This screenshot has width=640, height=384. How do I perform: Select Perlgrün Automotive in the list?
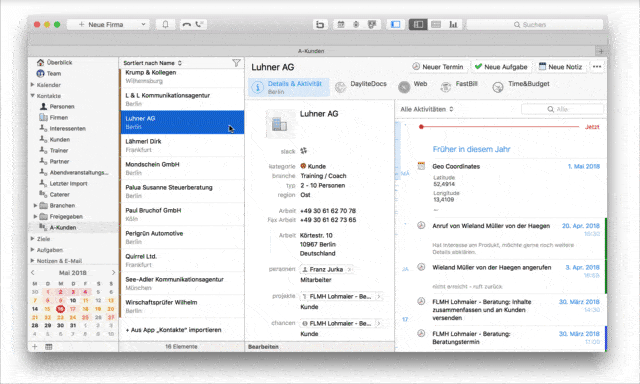click(182, 237)
